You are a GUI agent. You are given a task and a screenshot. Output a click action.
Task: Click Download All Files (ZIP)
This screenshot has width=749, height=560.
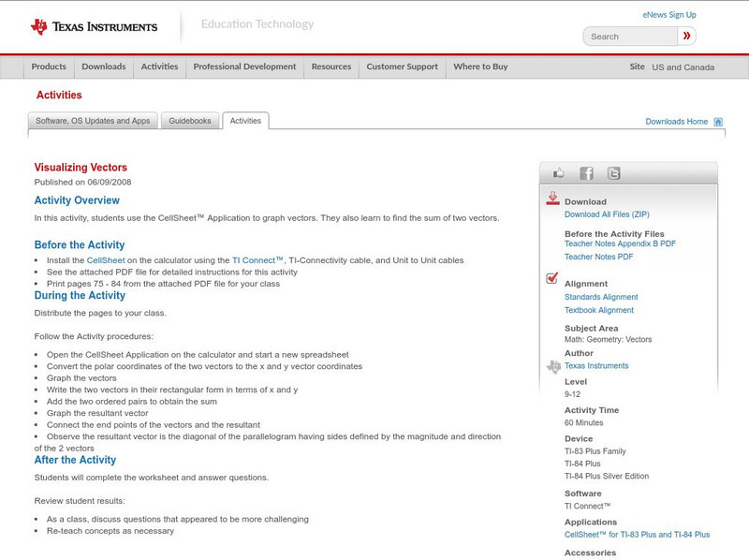pyautogui.click(x=607, y=214)
